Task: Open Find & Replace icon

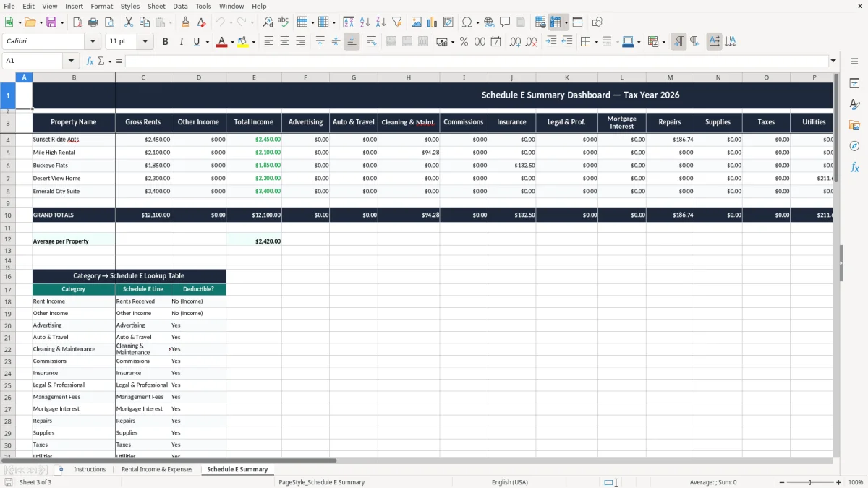Action: pyautogui.click(x=268, y=22)
